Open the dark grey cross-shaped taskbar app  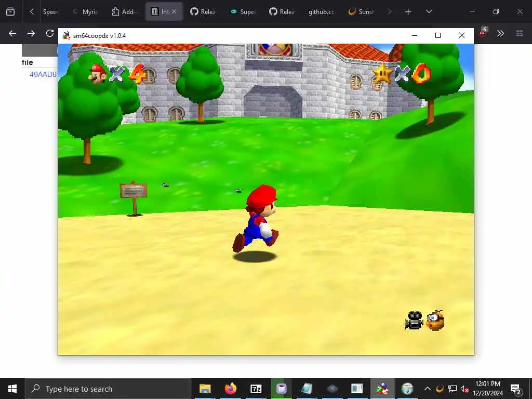pyautogui.click(x=332, y=389)
